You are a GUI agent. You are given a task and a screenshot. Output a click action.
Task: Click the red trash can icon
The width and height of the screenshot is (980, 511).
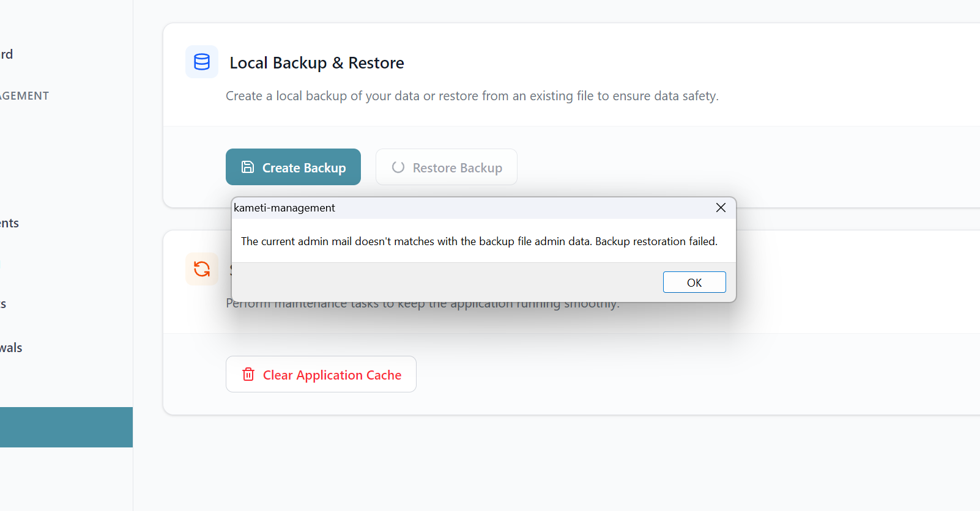[x=248, y=374]
